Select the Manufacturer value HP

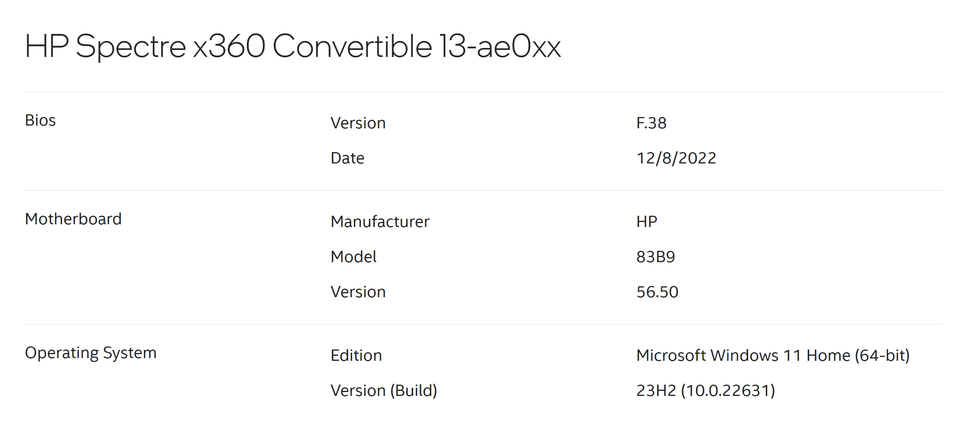[646, 221]
